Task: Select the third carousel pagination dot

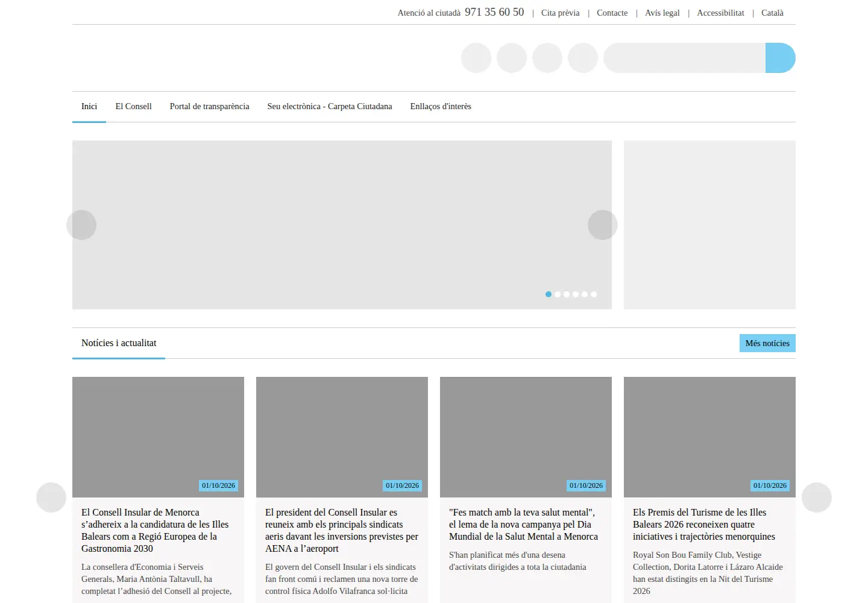Action: [567, 294]
